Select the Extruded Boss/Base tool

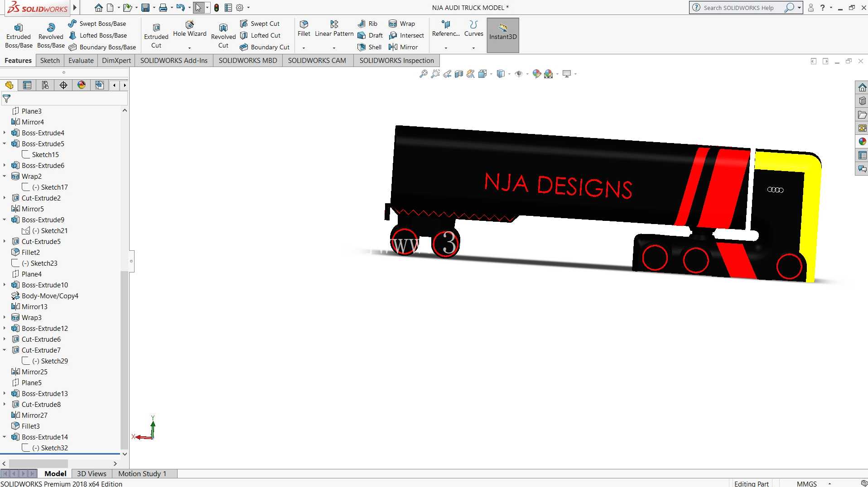(19, 36)
